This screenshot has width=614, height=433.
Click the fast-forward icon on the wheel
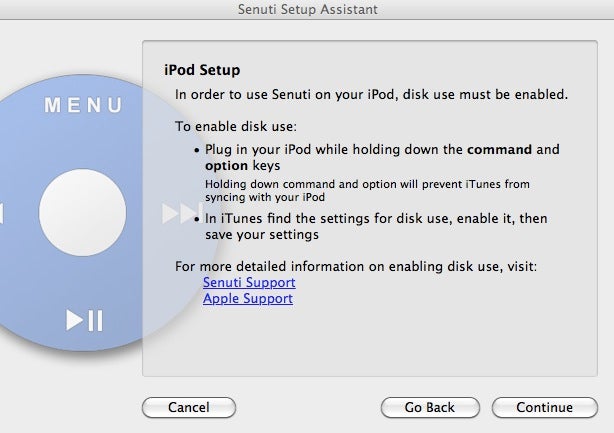point(176,212)
